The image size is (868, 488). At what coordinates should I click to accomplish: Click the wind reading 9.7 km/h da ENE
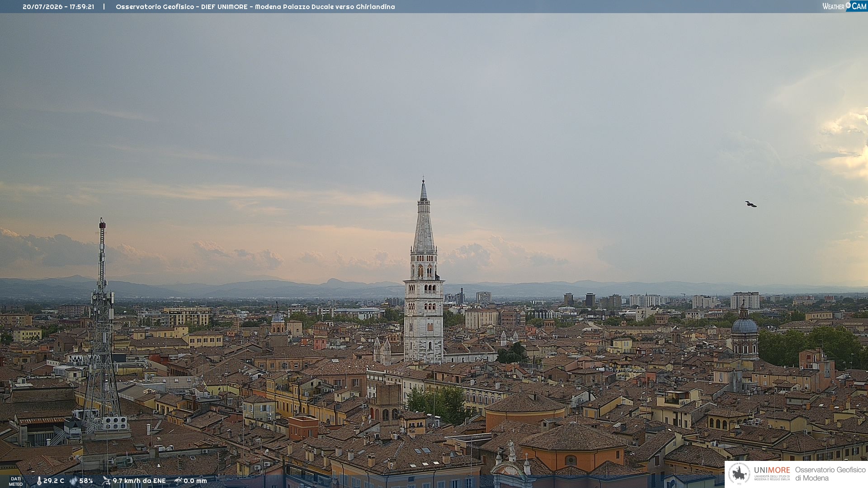click(139, 481)
